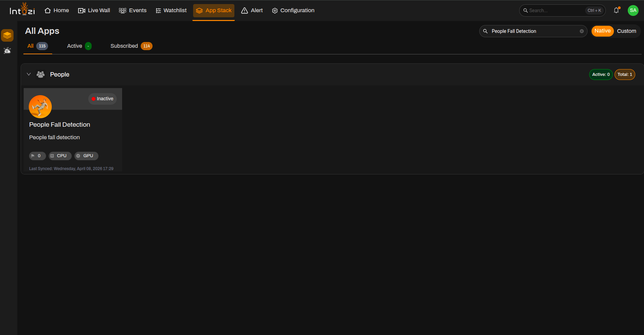Click the app search magnifier icon
This screenshot has height=335, width=644.
(485, 31)
